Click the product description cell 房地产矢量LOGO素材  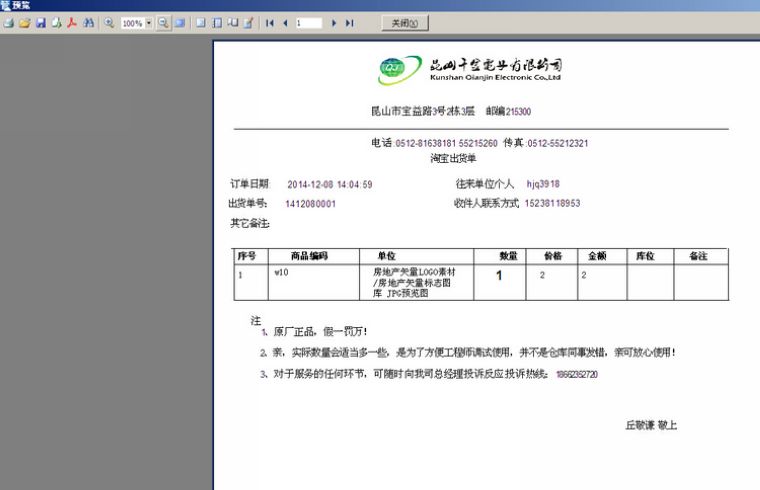tap(414, 283)
